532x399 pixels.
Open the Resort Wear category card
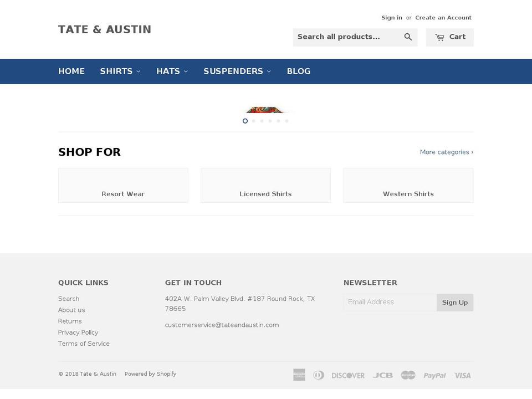point(123,185)
